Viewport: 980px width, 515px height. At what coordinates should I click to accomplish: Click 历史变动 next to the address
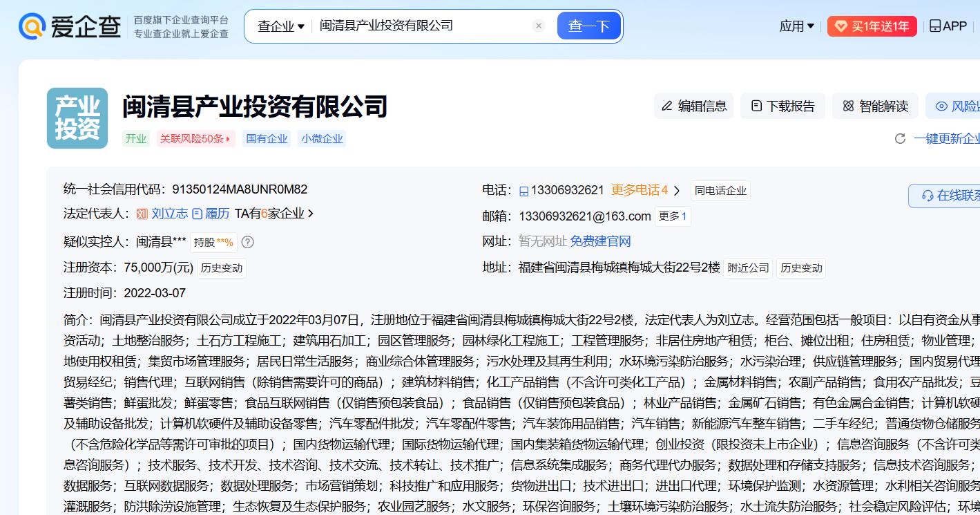pos(801,268)
